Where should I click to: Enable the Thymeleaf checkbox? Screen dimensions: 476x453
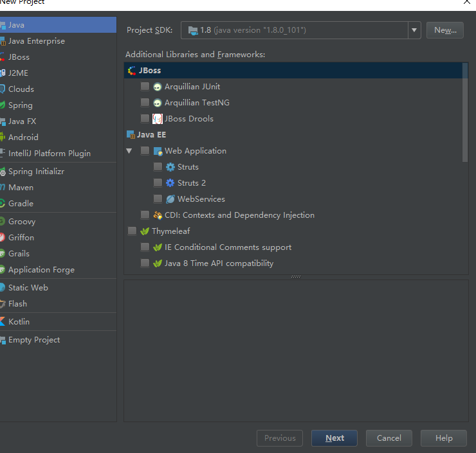[132, 231]
